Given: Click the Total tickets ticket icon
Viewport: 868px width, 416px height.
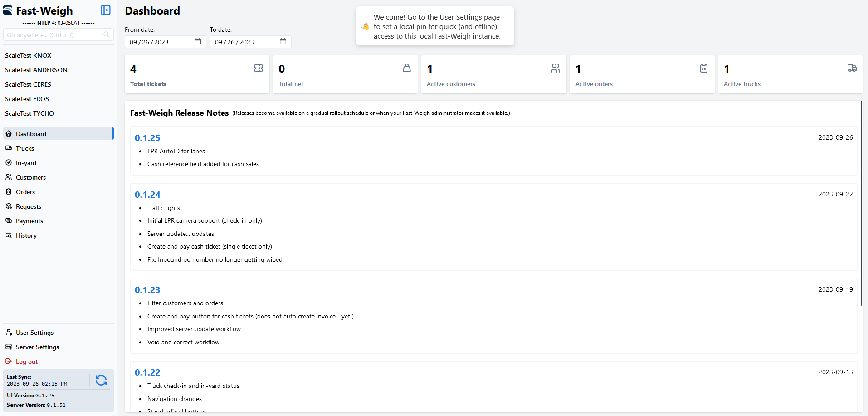Looking at the screenshot, I should [258, 68].
